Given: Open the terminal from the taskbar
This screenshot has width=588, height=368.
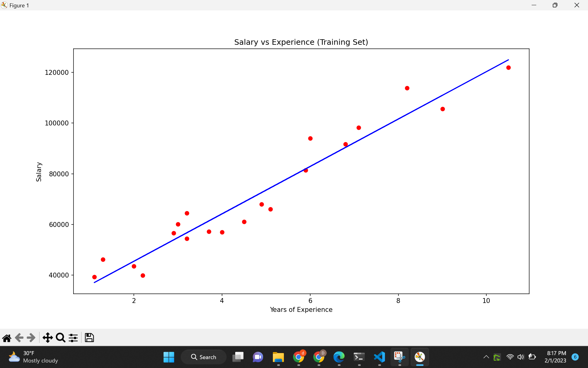Looking at the screenshot, I should (359, 357).
